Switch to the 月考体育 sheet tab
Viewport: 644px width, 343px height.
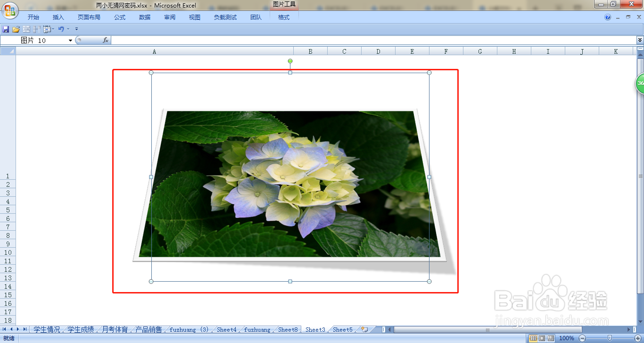(115, 330)
